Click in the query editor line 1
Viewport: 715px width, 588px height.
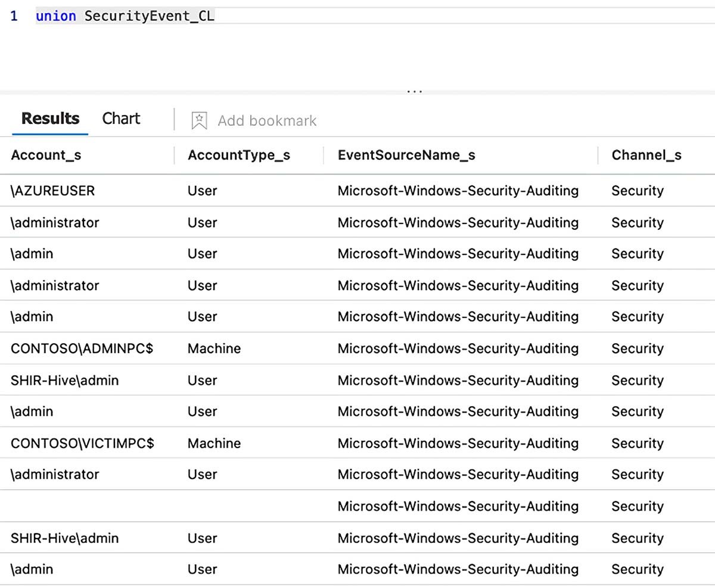[x=357, y=16]
